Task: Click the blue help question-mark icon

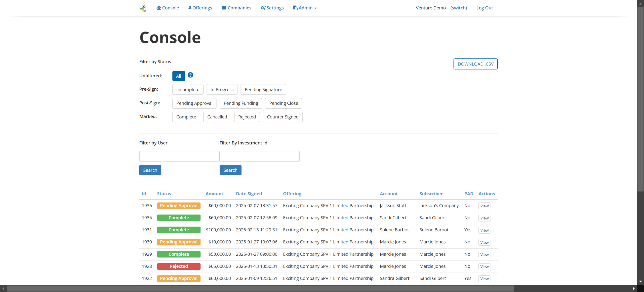Action: click(x=190, y=75)
